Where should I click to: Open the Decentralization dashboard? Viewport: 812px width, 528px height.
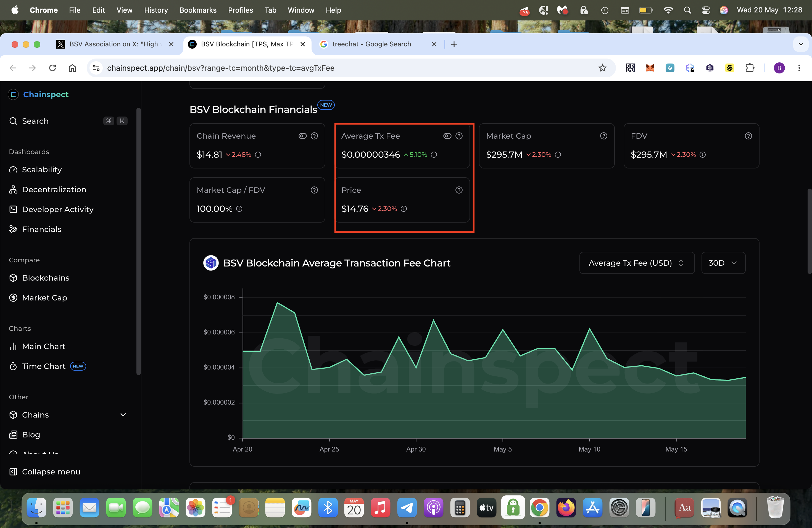48,189
